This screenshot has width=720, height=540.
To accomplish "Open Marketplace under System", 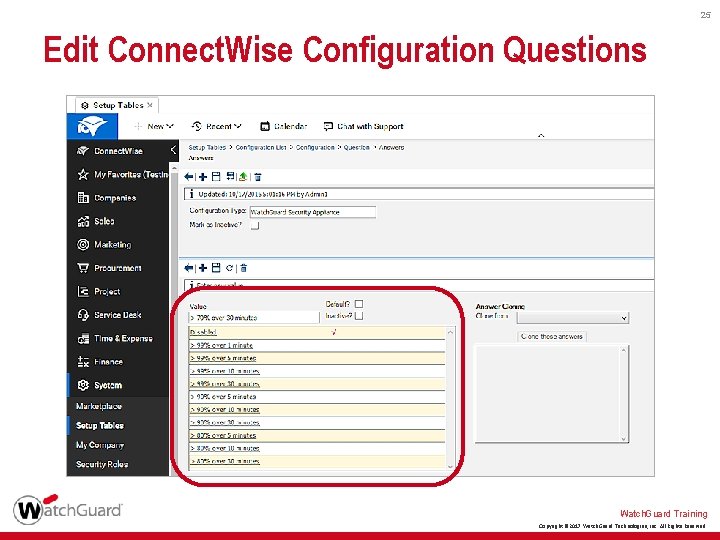I will 99,406.
